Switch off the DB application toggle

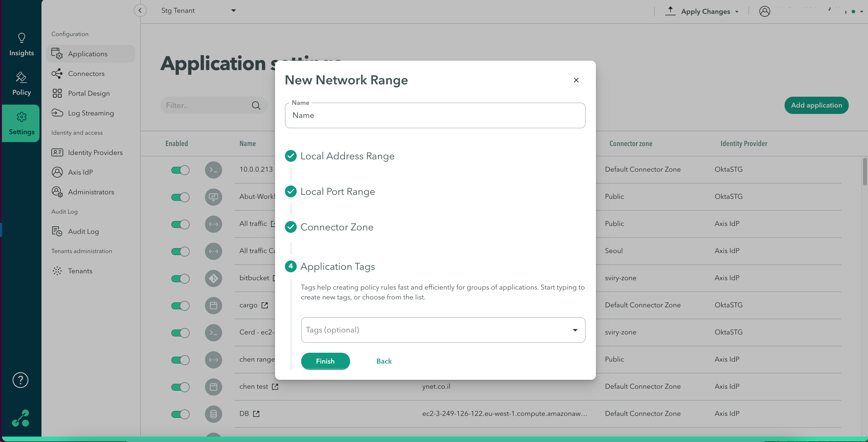pyautogui.click(x=180, y=414)
